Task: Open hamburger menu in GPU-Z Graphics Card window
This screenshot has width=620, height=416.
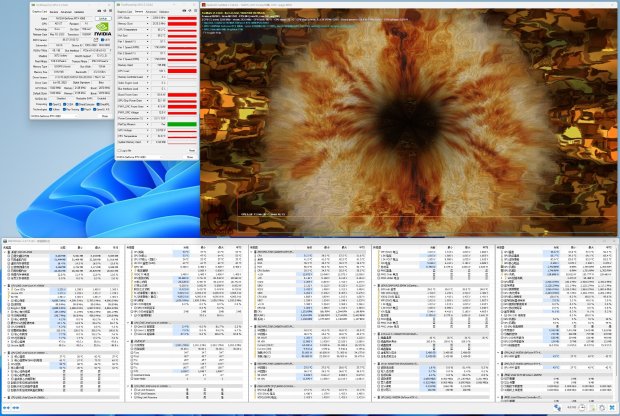Action: [110, 11]
